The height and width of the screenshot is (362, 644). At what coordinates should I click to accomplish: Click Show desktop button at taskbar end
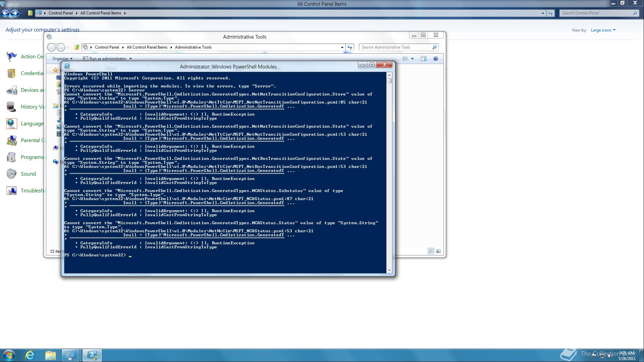(641, 355)
